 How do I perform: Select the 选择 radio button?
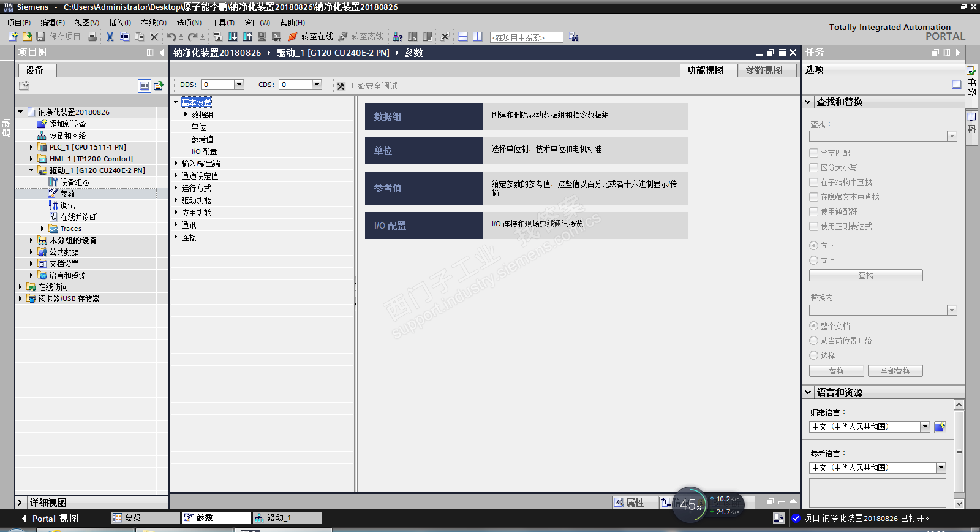point(814,355)
